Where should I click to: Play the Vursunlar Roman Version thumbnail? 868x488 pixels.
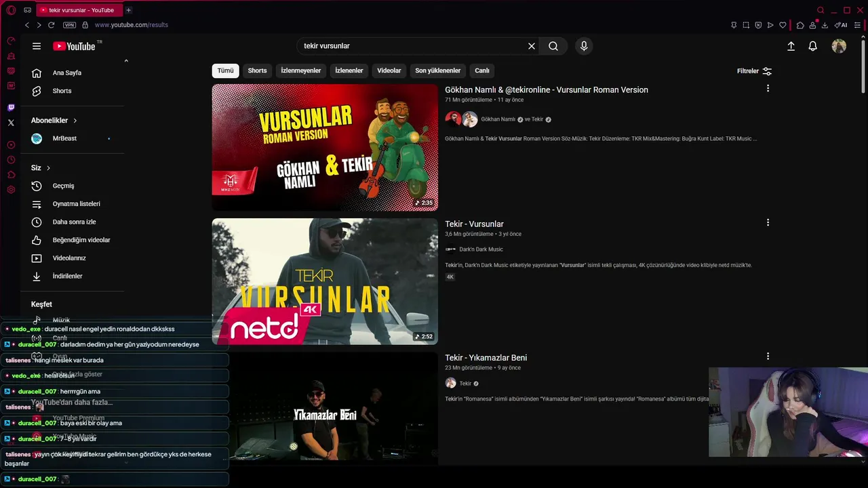[325, 147]
